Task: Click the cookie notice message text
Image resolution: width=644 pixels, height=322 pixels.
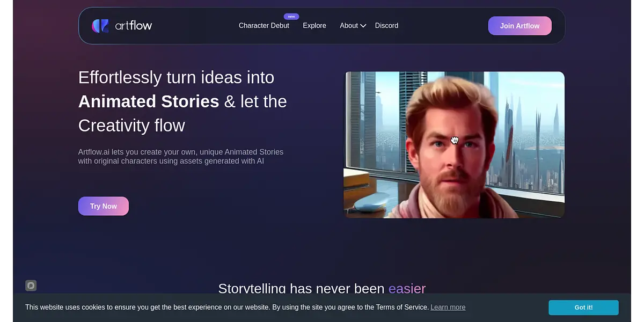Action: pyautogui.click(x=226, y=308)
